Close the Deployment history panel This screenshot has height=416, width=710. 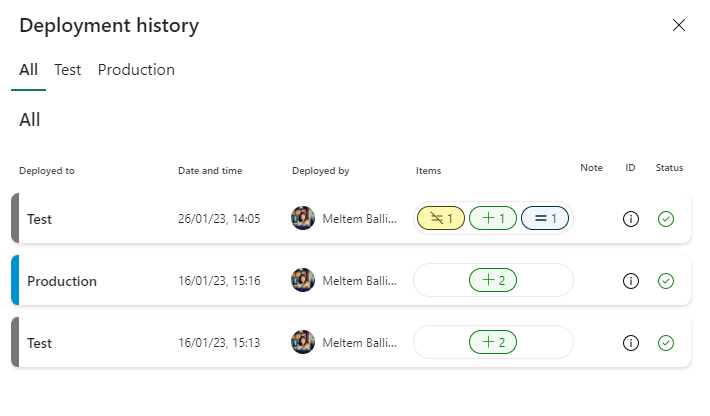[679, 26]
